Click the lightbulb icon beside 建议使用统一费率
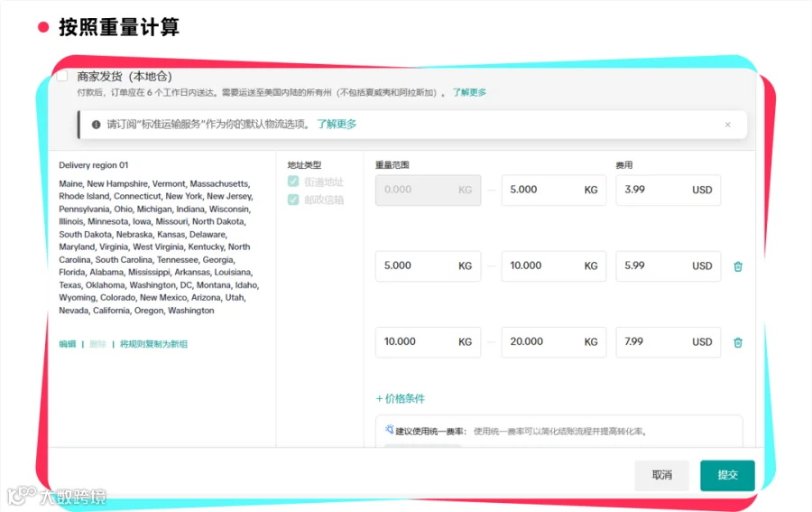The width and height of the screenshot is (812, 512). point(389,430)
